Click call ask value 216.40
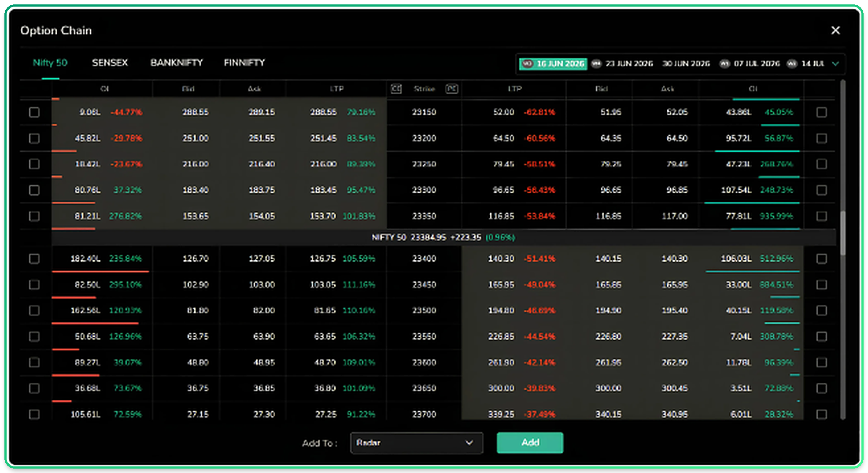 [x=262, y=164]
